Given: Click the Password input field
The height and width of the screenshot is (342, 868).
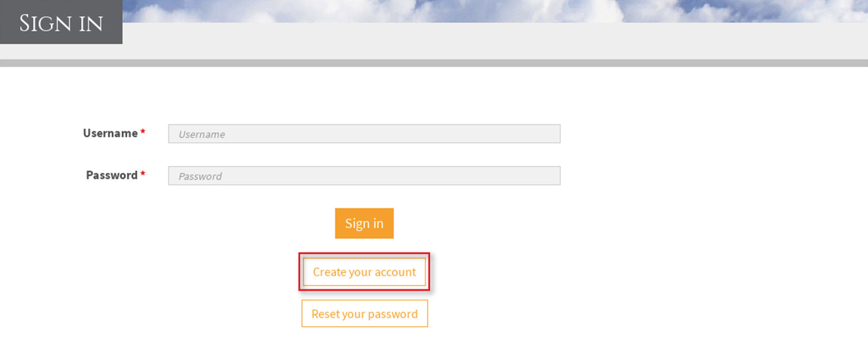Looking at the screenshot, I should tap(364, 176).
